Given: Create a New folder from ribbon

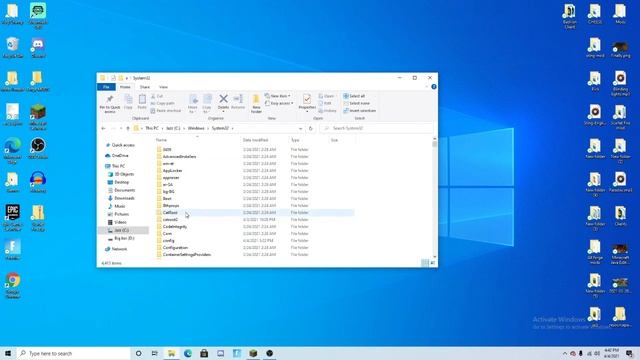Looking at the screenshot, I should [256, 104].
